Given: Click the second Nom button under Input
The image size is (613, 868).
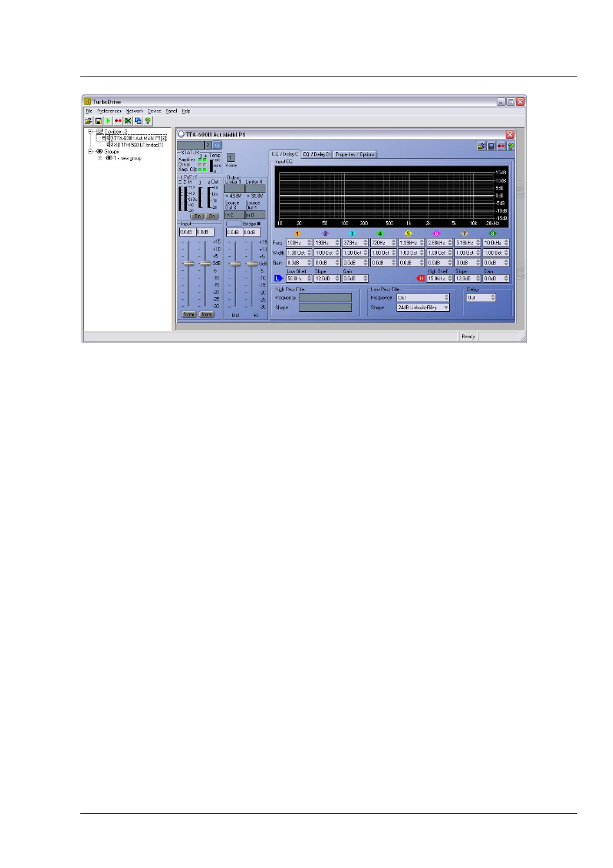Looking at the screenshot, I should pos(206,314).
